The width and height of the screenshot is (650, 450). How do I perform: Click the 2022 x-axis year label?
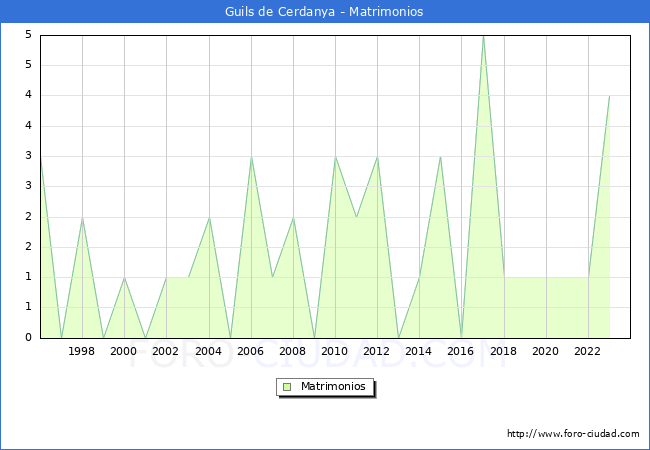[x=588, y=352]
